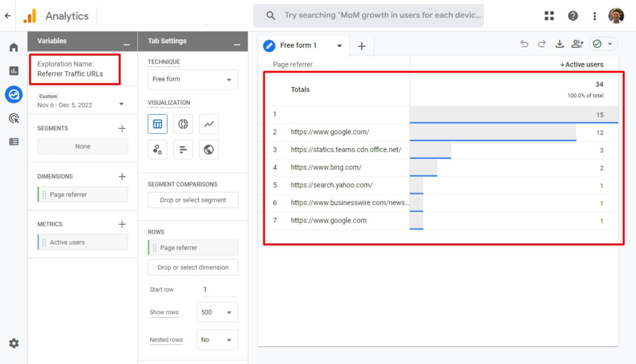Click Drop or select dimension box
Viewport: 636px width, 364px height.
[193, 267]
